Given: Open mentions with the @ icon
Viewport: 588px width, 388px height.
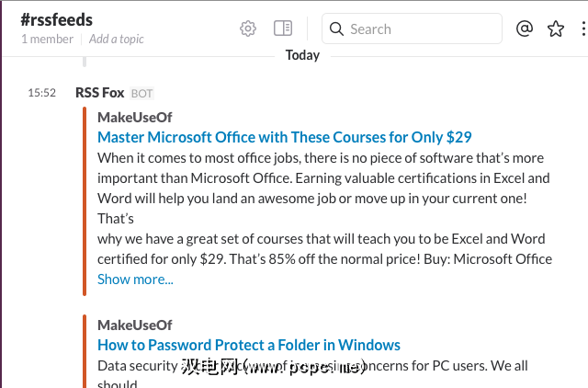Looking at the screenshot, I should (525, 29).
